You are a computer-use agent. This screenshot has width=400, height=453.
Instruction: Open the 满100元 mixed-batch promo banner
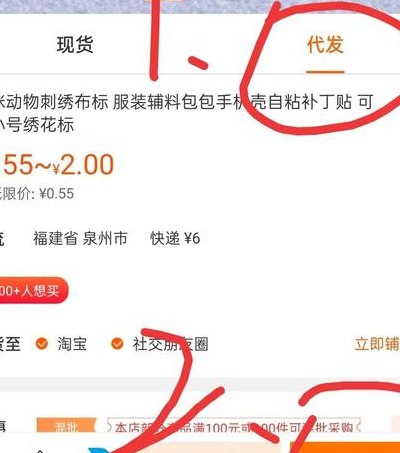point(234,426)
